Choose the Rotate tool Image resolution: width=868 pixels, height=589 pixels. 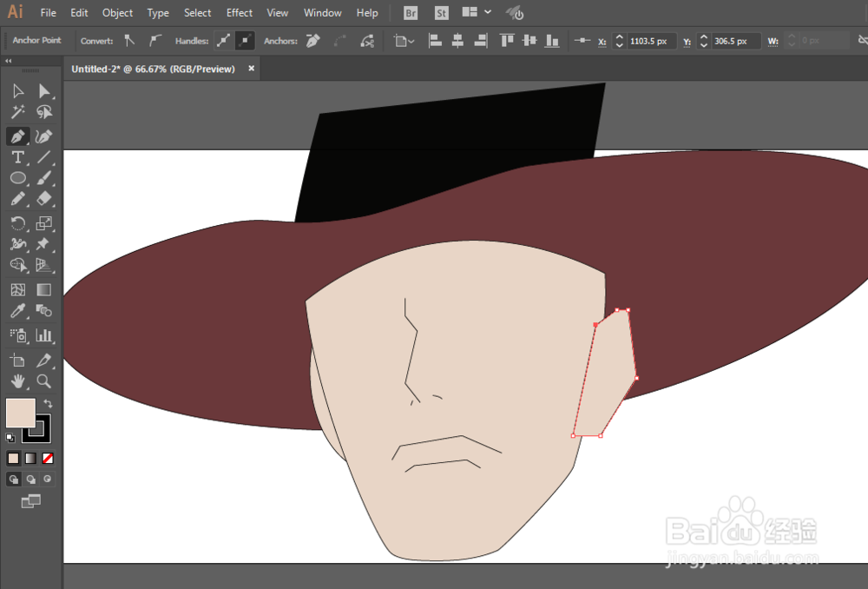17,223
